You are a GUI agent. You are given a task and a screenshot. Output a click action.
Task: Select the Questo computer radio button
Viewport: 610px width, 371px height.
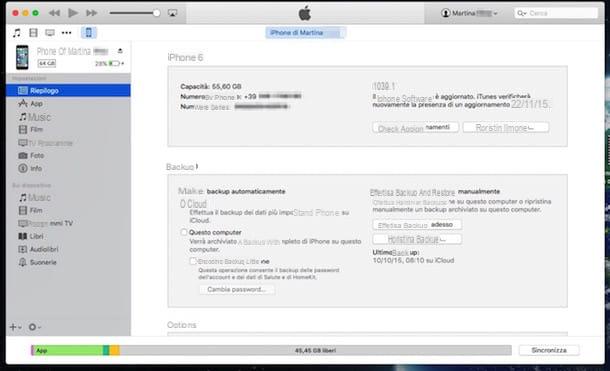pos(183,232)
